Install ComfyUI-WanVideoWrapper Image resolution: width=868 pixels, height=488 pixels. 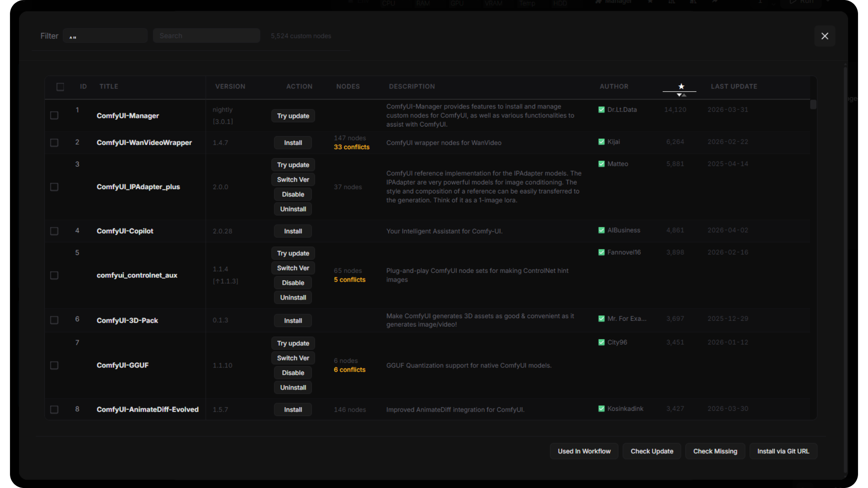(293, 143)
